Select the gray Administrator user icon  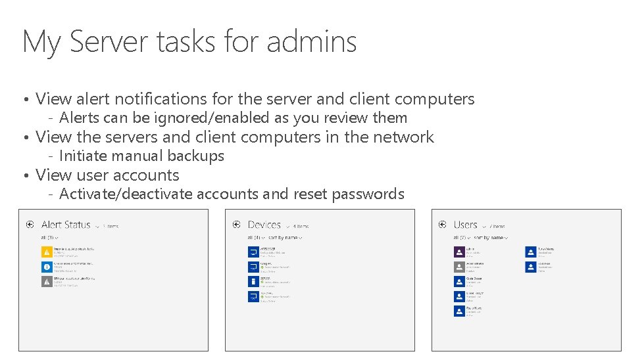coord(459,266)
